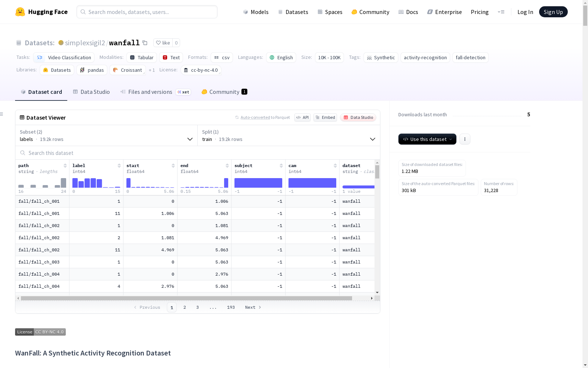Click the 10K - 100K size tag
The height and width of the screenshot is (368, 588).
point(329,57)
